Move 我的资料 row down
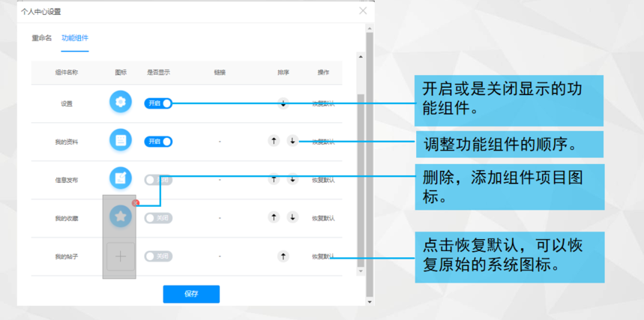This screenshot has width=644, height=320. (x=292, y=141)
